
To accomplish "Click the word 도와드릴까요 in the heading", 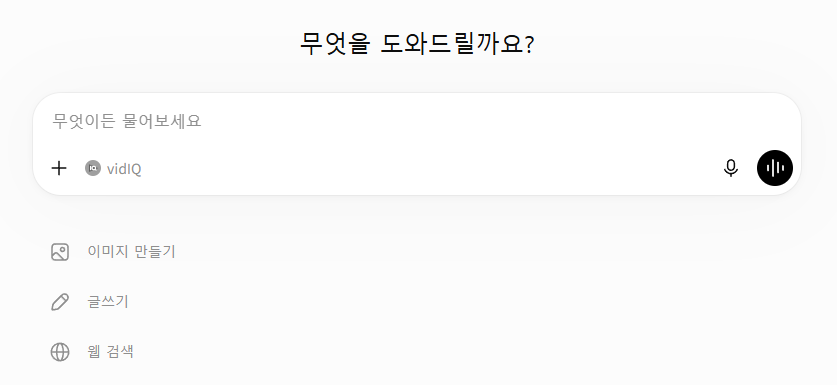I will (452, 44).
